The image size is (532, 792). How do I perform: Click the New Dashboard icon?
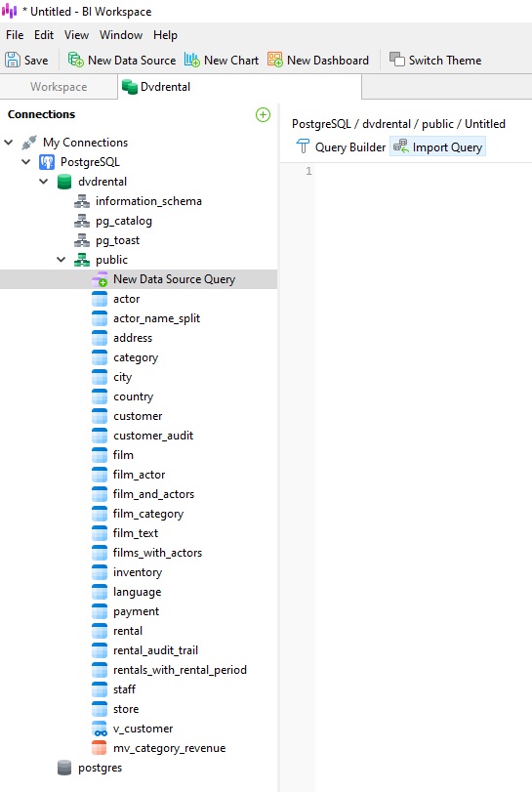(x=275, y=61)
